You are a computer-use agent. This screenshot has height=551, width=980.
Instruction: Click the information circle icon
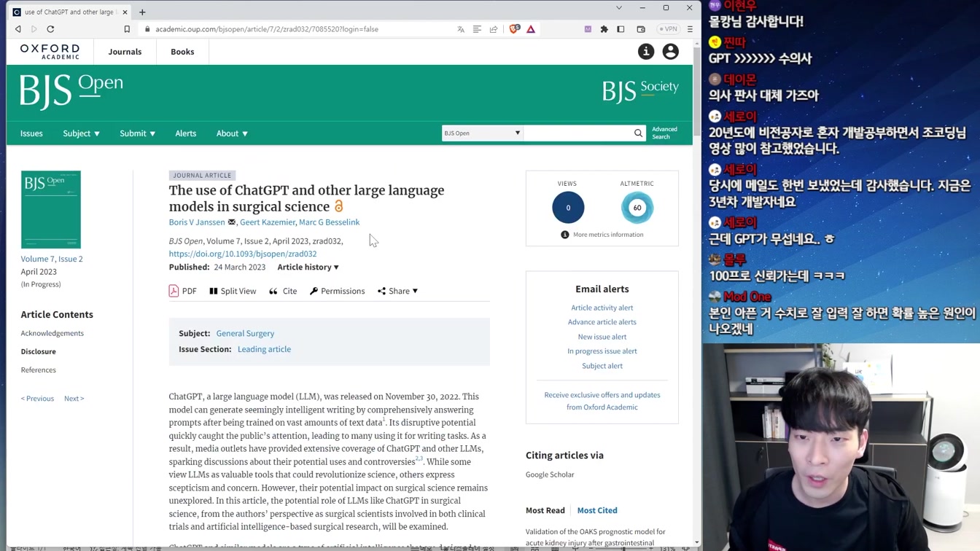(646, 51)
